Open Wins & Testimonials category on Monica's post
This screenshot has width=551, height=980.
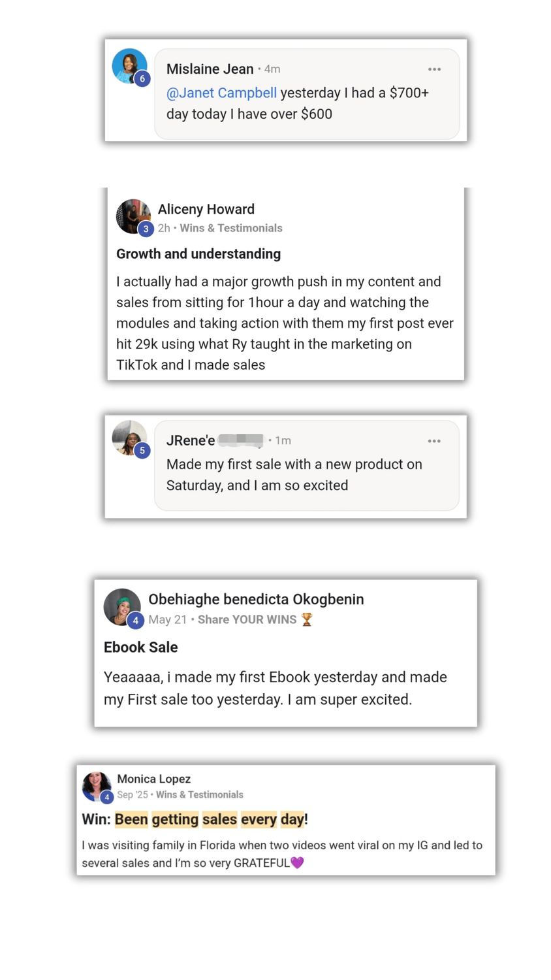pyautogui.click(x=199, y=794)
